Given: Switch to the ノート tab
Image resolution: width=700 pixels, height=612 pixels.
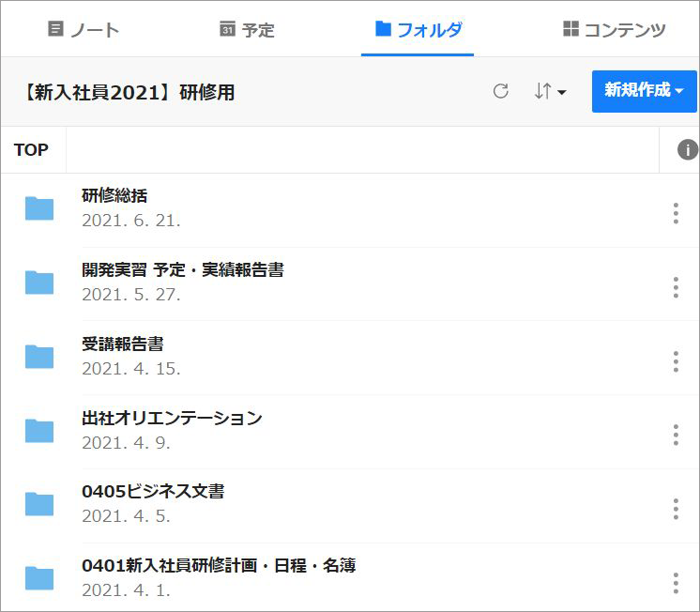Looking at the screenshot, I should click(84, 29).
